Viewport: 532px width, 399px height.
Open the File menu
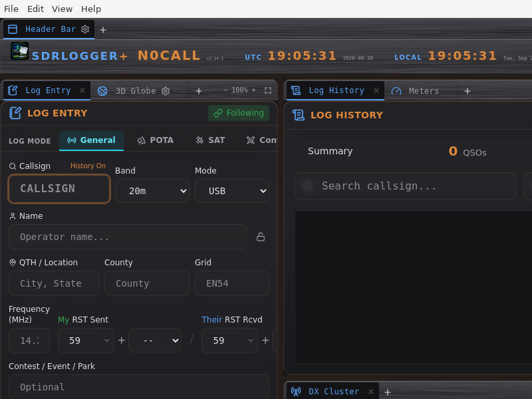pos(11,9)
